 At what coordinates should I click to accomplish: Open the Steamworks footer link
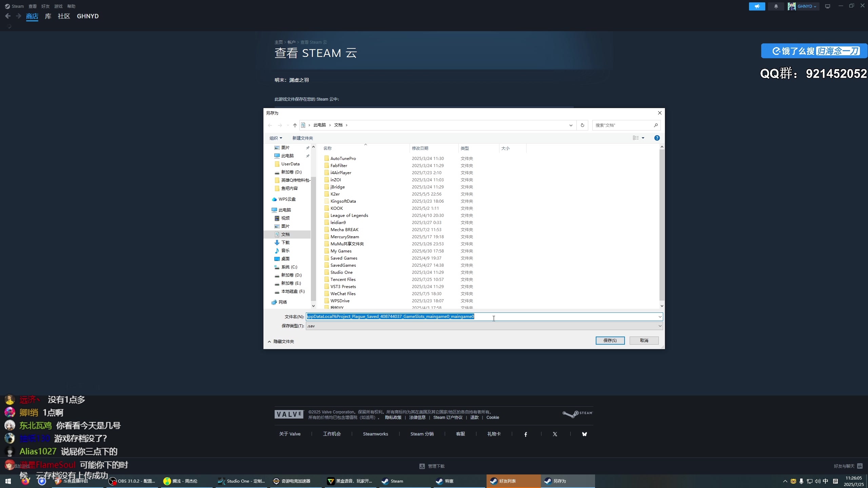375,434
